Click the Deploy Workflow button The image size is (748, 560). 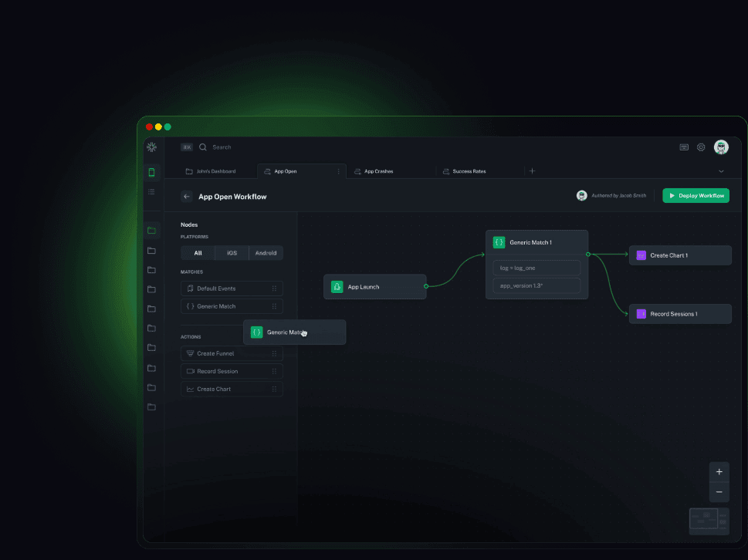pos(696,195)
